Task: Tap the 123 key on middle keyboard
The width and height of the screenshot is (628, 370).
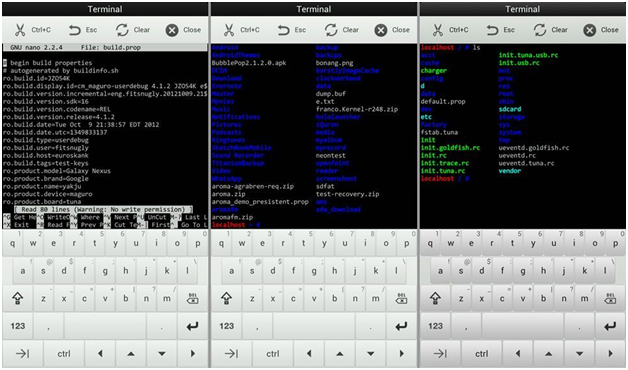Action: pos(226,326)
